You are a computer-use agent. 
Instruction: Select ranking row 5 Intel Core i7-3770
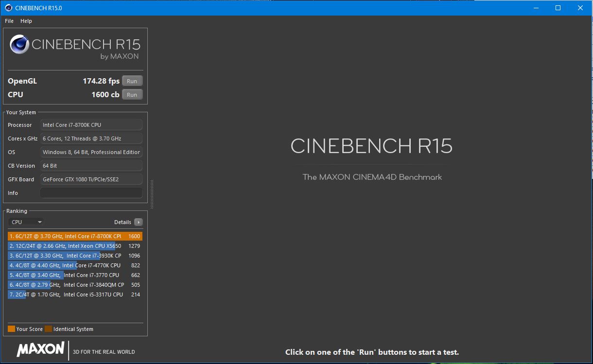point(75,275)
